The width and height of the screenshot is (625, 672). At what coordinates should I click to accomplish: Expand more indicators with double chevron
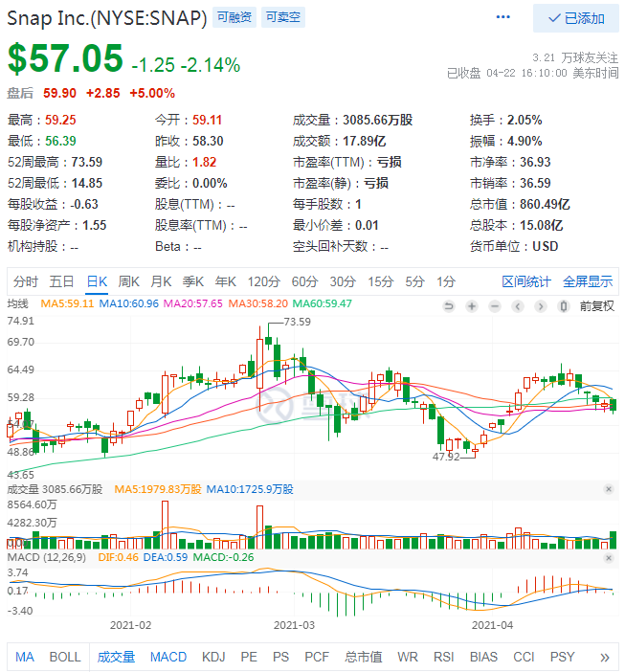tap(605, 658)
